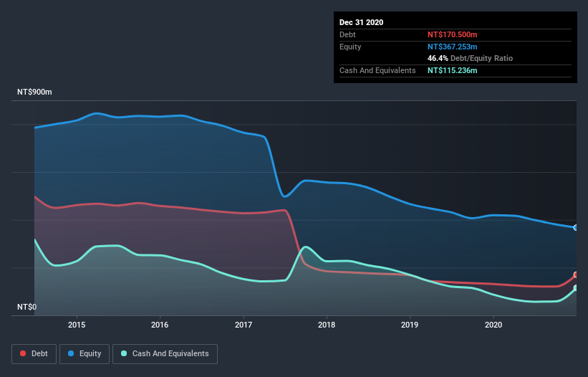Toggle the Debt series legend button

[34, 354]
